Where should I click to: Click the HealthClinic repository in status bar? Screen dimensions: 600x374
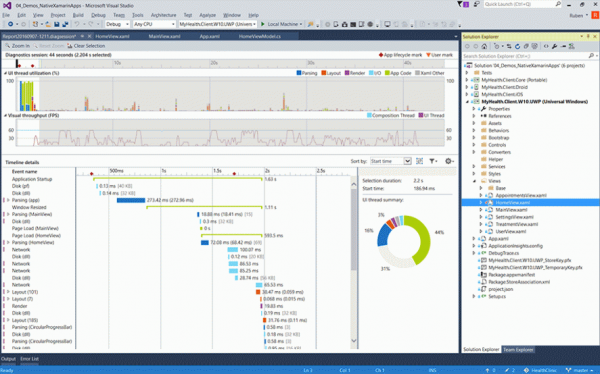coord(541,370)
